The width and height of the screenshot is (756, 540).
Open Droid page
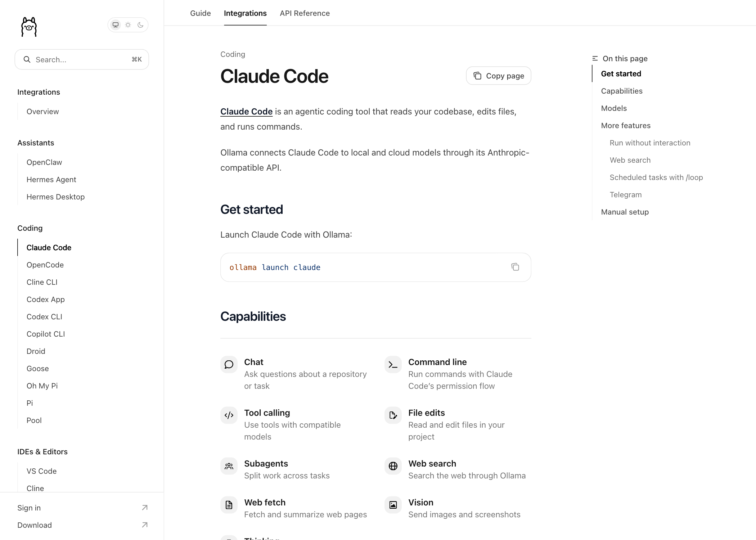point(36,351)
